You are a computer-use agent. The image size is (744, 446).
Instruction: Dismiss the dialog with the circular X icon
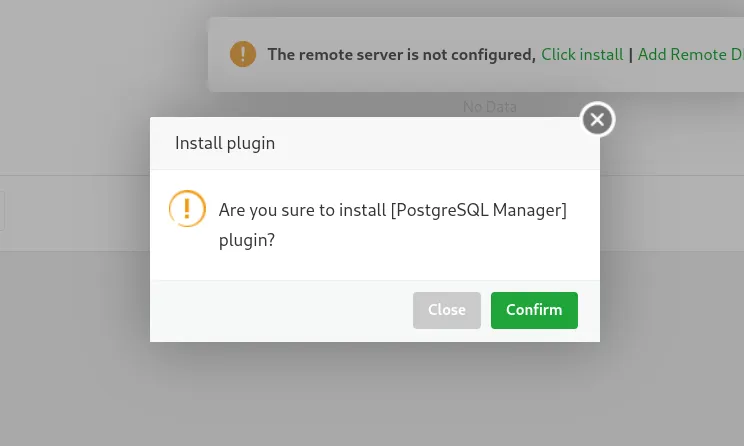597,119
